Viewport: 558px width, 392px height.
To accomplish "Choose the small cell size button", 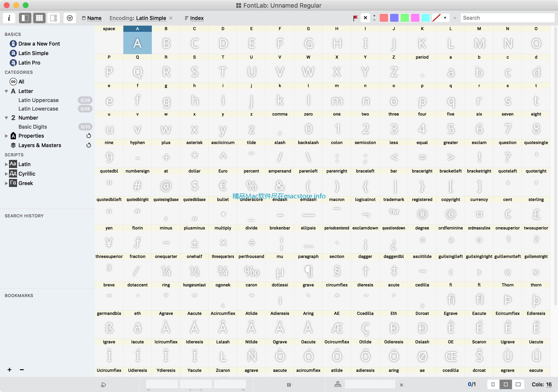I will click(493, 384).
